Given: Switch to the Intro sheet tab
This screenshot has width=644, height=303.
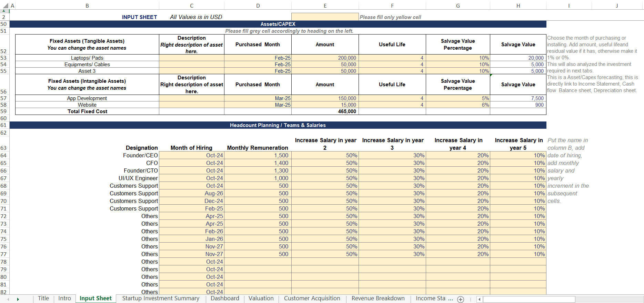Looking at the screenshot, I should 64,299.
